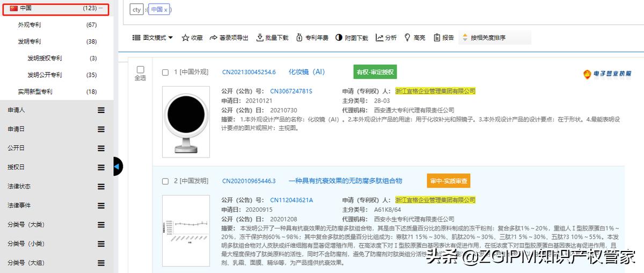The height and width of the screenshot is (273, 644).
Task: Open 申请日 filter hamburger icon
Action: click(101, 129)
